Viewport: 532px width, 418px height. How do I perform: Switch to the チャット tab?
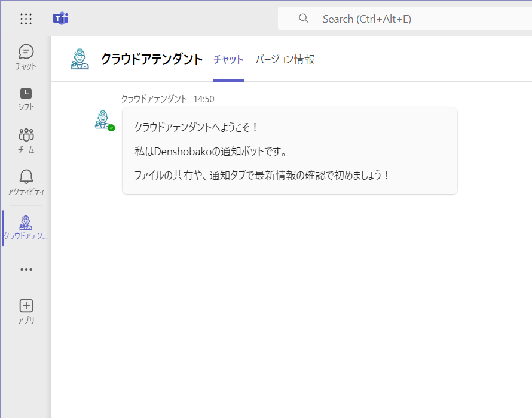click(x=228, y=59)
